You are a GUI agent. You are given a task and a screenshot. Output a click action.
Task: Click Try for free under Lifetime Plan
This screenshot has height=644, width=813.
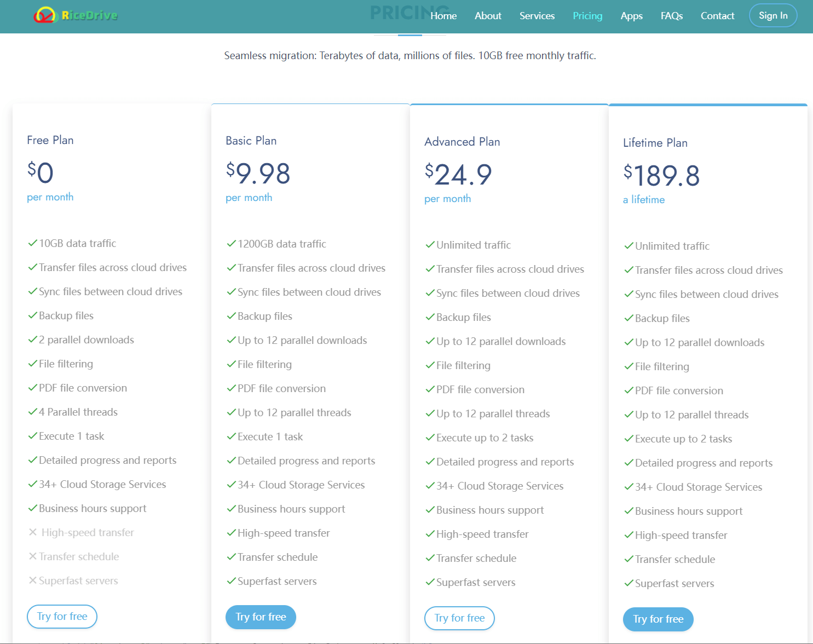[x=658, y=619]
